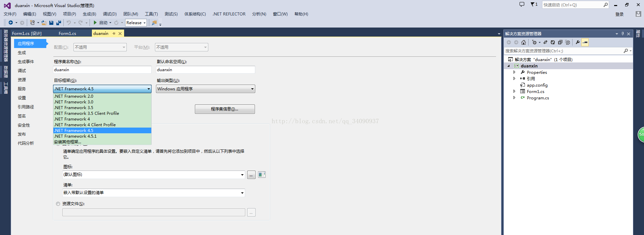The width and height of the screenshot is (644, 235).
Task: Click the green Start debugging play icon
Action: point(95,22)
